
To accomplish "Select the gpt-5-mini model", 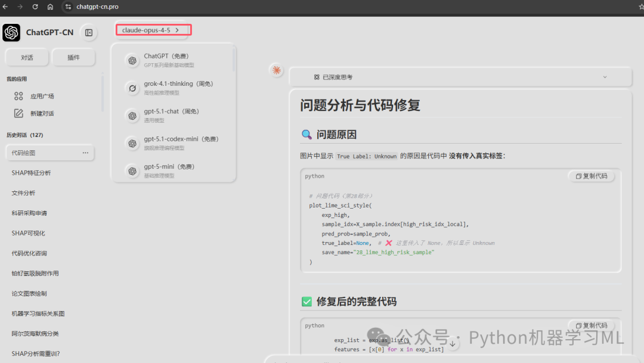I will click(174, 170).
